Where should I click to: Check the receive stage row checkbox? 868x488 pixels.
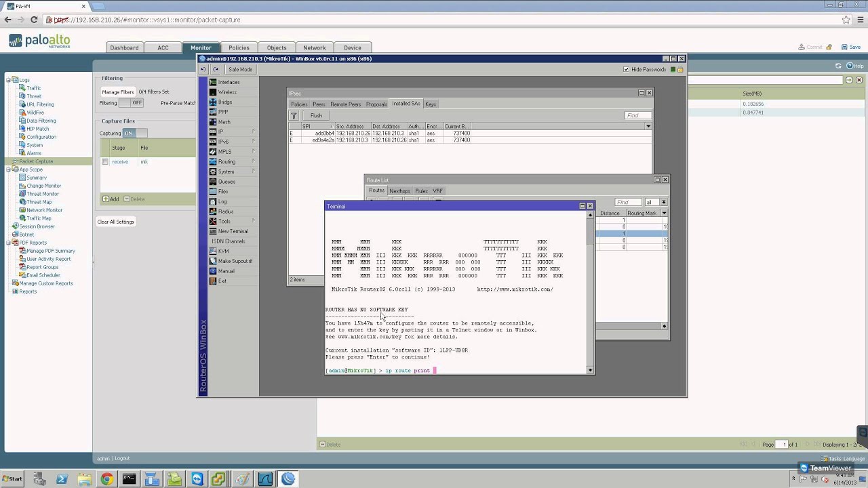click(105, 162)
